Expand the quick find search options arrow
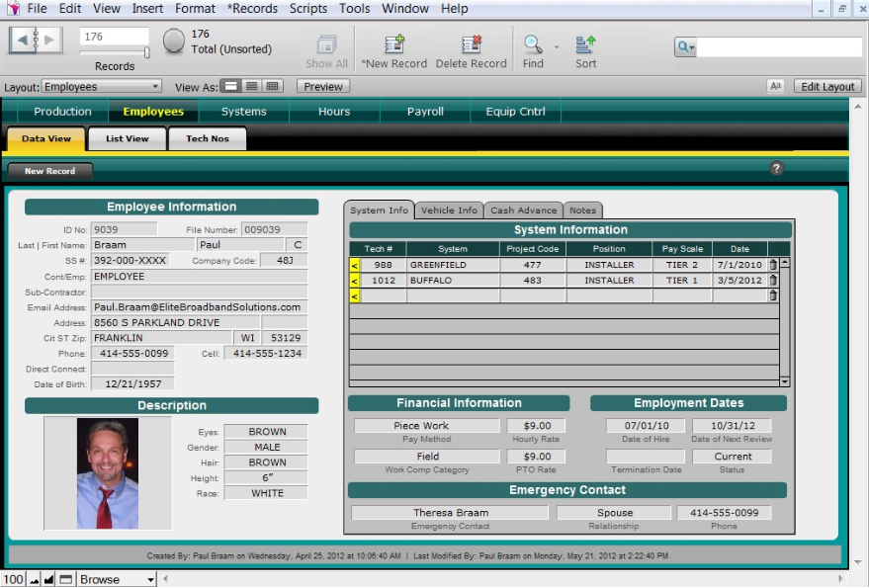Viewport: 869px width, 588px height. pos(685,47)
